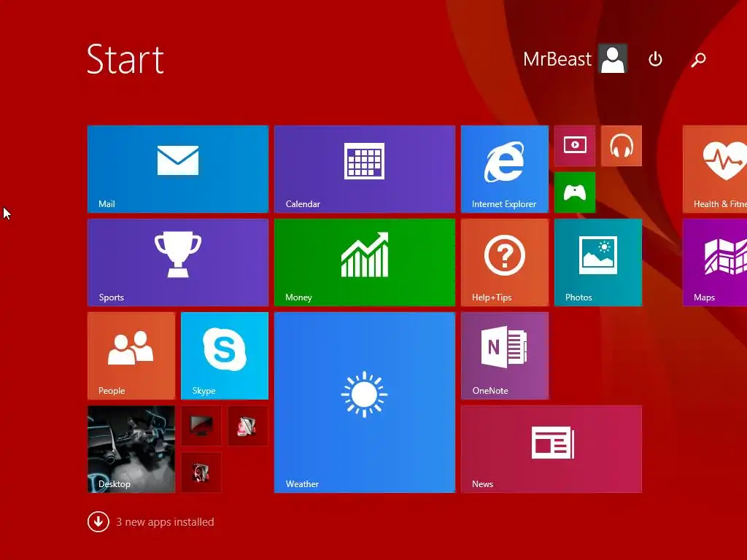Screen dimensions: 747x560
Task: Open the Mail tile
Action: (178, 169)
